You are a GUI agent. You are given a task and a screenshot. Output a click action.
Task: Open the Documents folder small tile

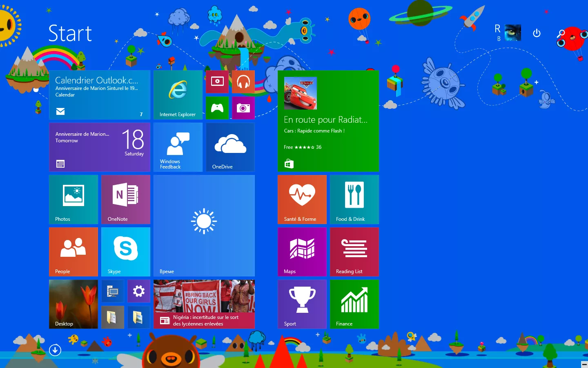pos(113,317)
